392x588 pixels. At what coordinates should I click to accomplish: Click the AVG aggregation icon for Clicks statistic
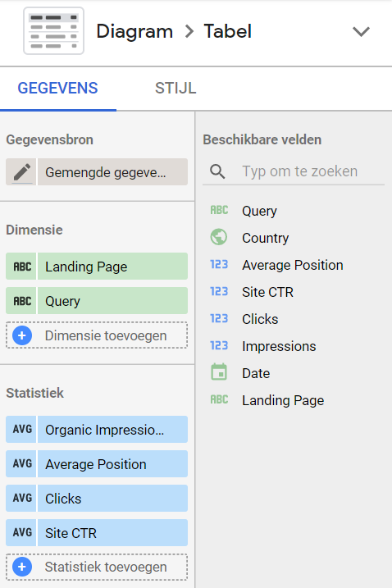point(21,499)
